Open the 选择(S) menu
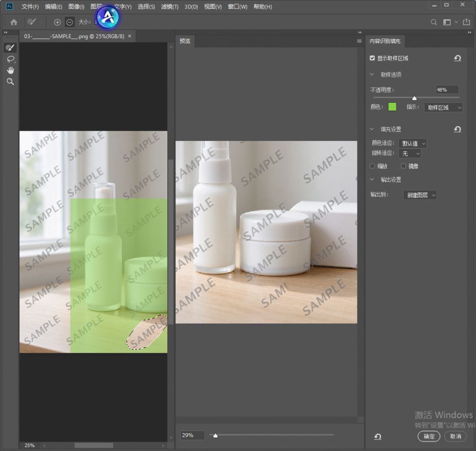Screen dimensions: 476x451 coord(146,7)
